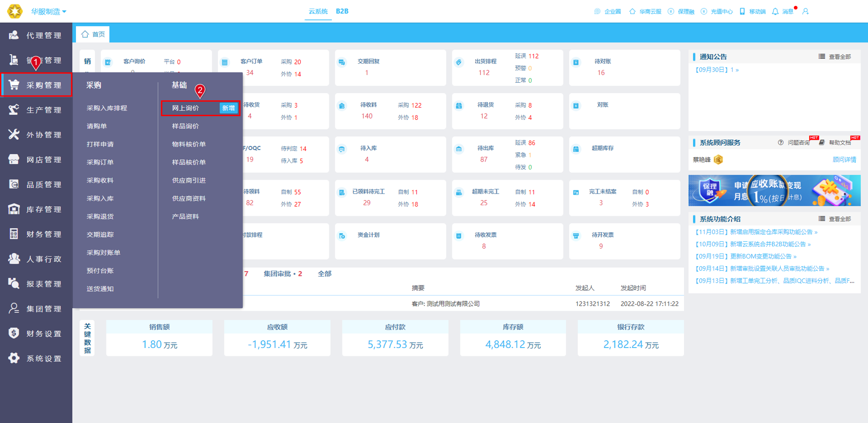Click the 保理融 应收账款变现 banner
The height and width of the screenshot is (423, 868).
[x=774, y=191]
